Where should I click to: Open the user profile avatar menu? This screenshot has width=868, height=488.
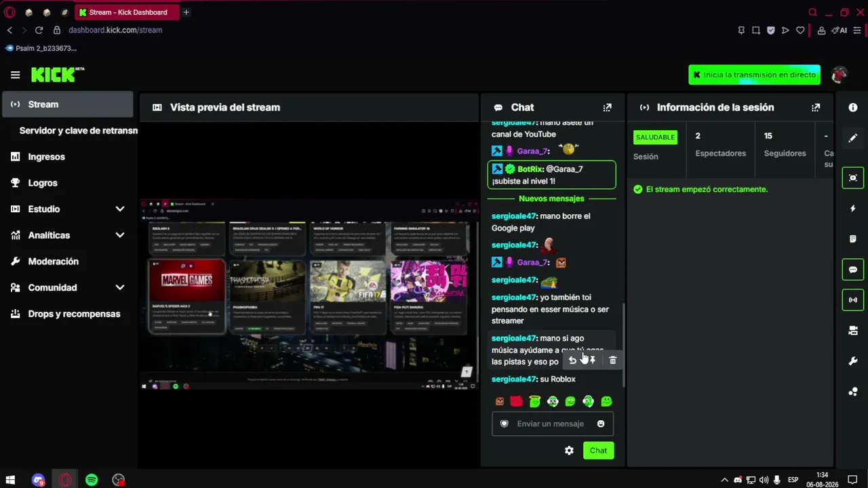tap(840, 75)
